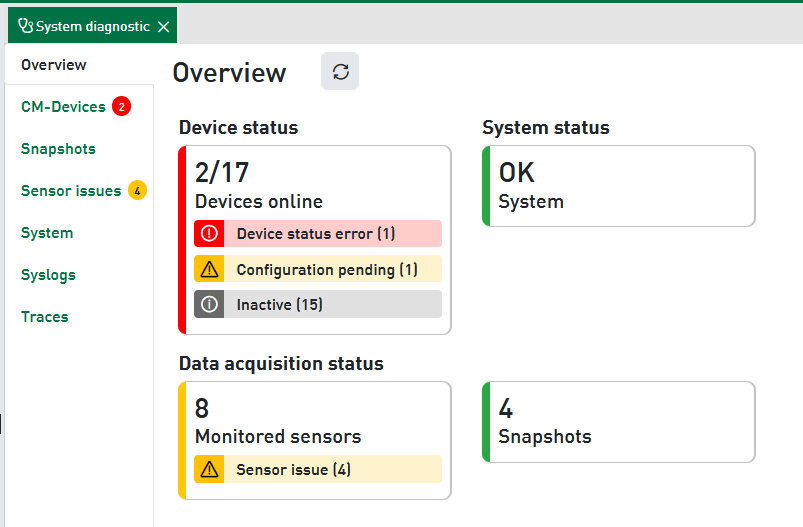This screenshot has height=527, width=803.
Task: Click the info icon beside Inactive
Action: 209,304
